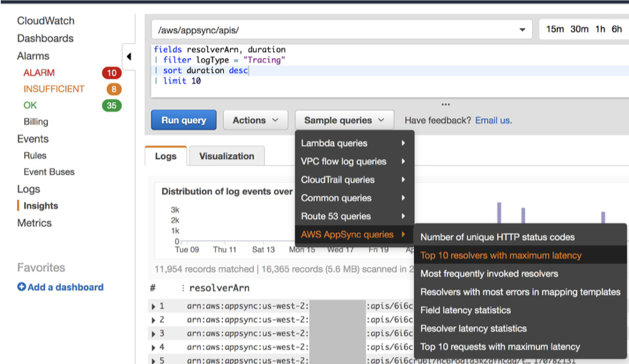
Task: Open VPC flow log queries submenu
Action: 354,161
